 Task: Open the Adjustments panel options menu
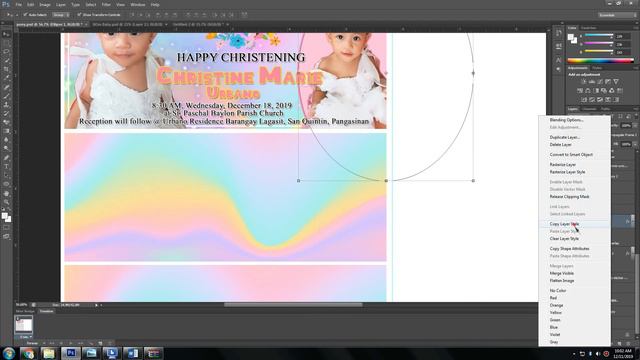[x=635, y=68]
